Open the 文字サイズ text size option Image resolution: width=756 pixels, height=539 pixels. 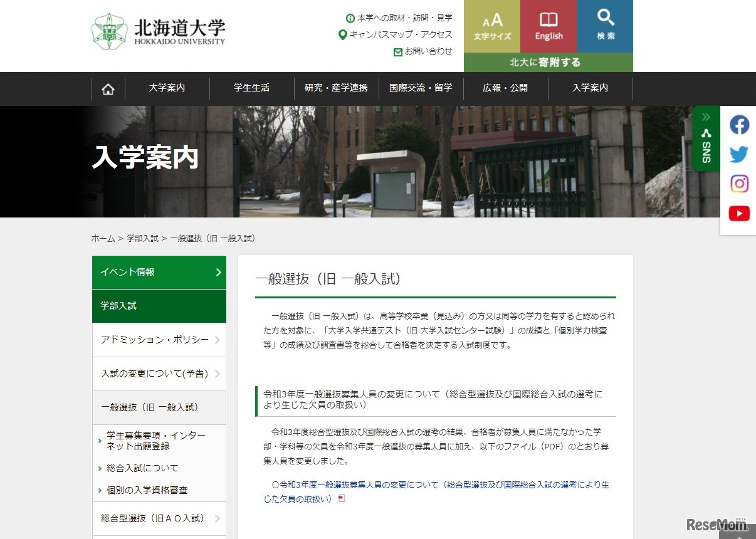pyautogui.click(x=492, y=25)
